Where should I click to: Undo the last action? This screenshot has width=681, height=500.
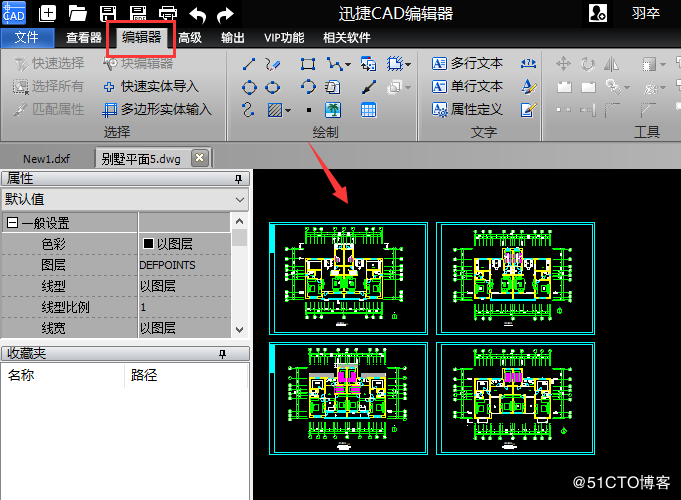198,15
